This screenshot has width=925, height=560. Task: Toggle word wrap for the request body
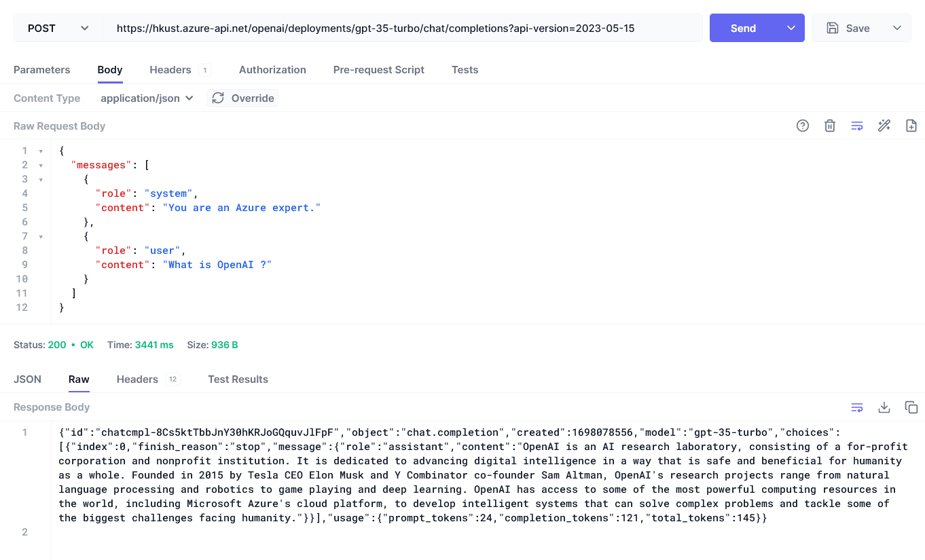coord(856,126)
